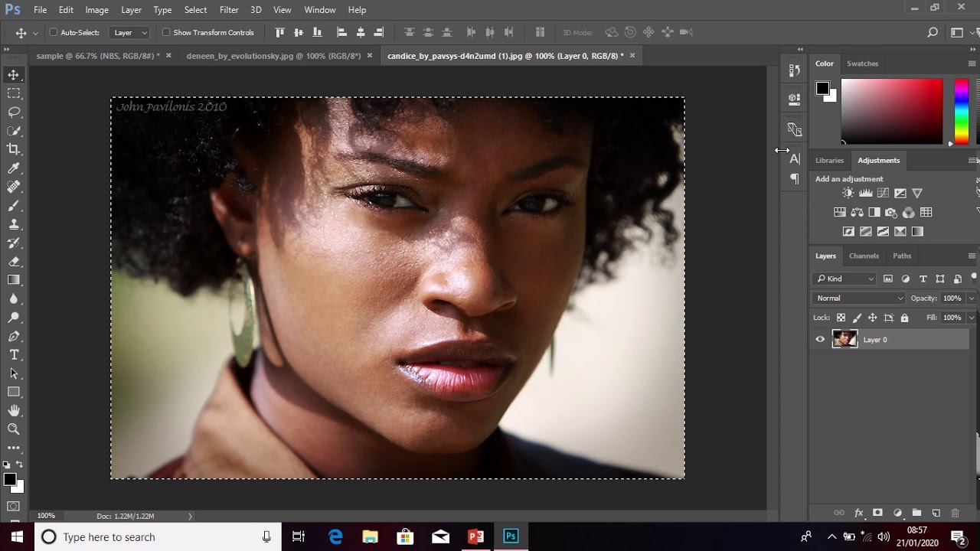The height and width of the screenshot is (551, 980).
Task: Hide Layer 0 using the eye icon
Action: [x=820, y=340]
